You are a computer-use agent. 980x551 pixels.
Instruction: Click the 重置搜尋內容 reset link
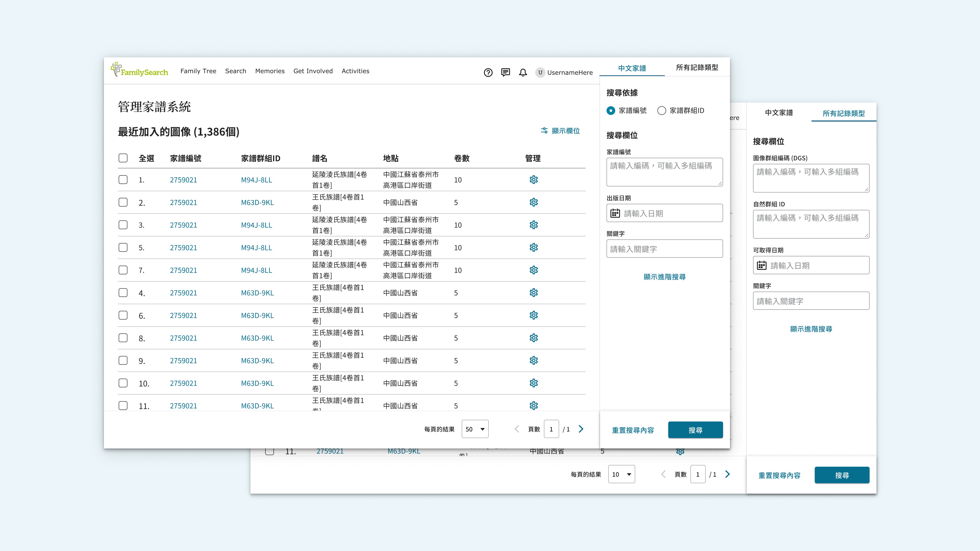coord(633,430)
